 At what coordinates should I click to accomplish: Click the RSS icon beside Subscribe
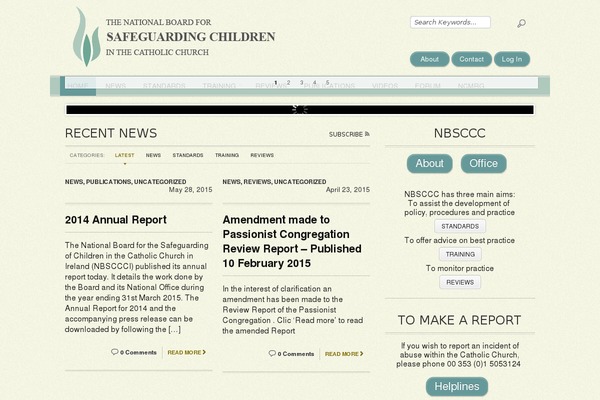coord(367,134)
